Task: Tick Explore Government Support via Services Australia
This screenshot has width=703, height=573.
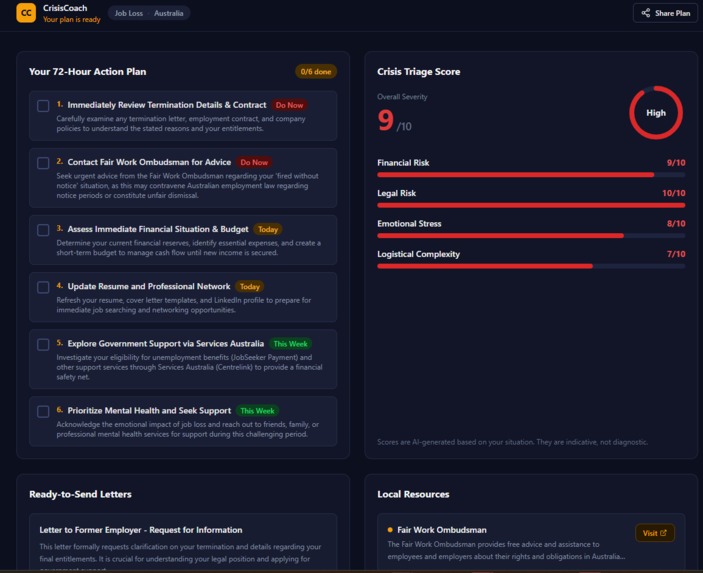Action: pyautogui.click(x=43, y=344)
